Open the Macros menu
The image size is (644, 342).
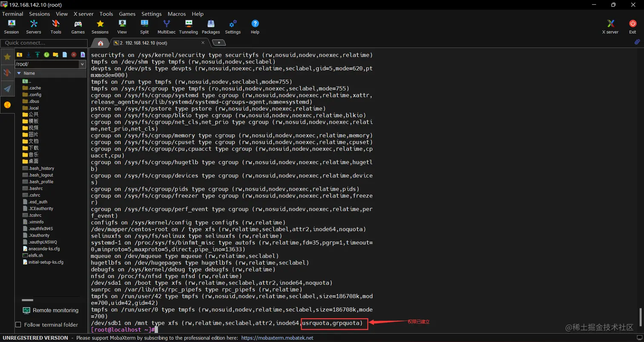177,14
